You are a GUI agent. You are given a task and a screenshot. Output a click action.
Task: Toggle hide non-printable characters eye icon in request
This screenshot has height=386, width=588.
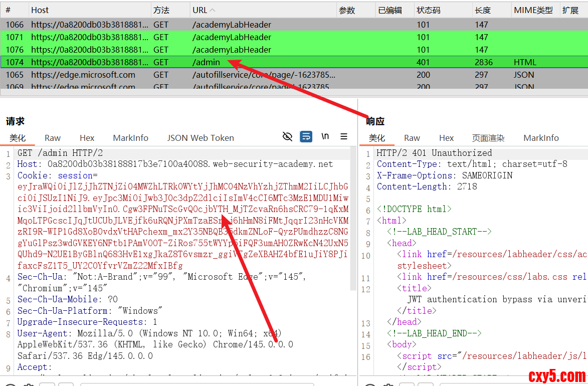click(x=287, y=136)
